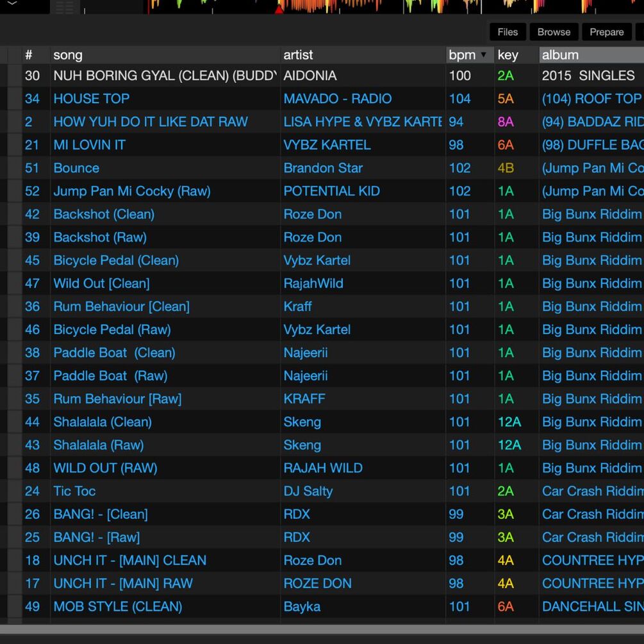
Task: Click the 8A key value
Action: pos(506,122)
